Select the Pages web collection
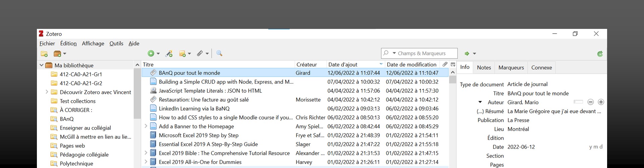Viewport: 644px width, 168px height. pyautogui.click(x=72, y=145)
